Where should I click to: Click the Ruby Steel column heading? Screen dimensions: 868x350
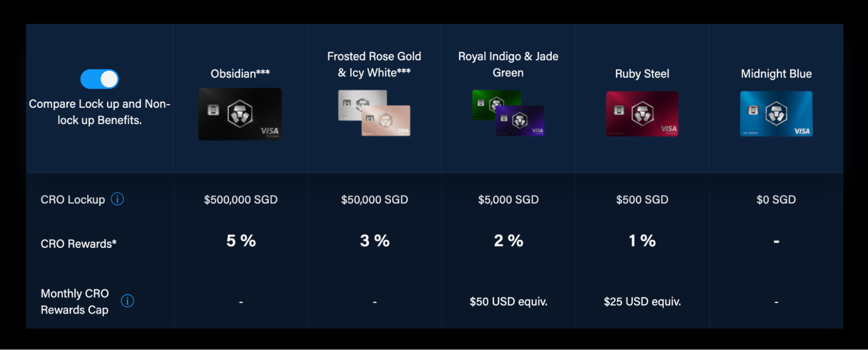[642, 73]
